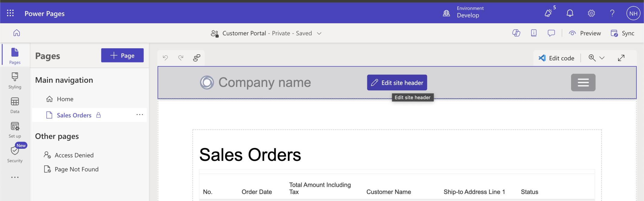Viewport: 644px width, 201px height.
Task: Open the Copilot icon
Action: click(516, 33)
